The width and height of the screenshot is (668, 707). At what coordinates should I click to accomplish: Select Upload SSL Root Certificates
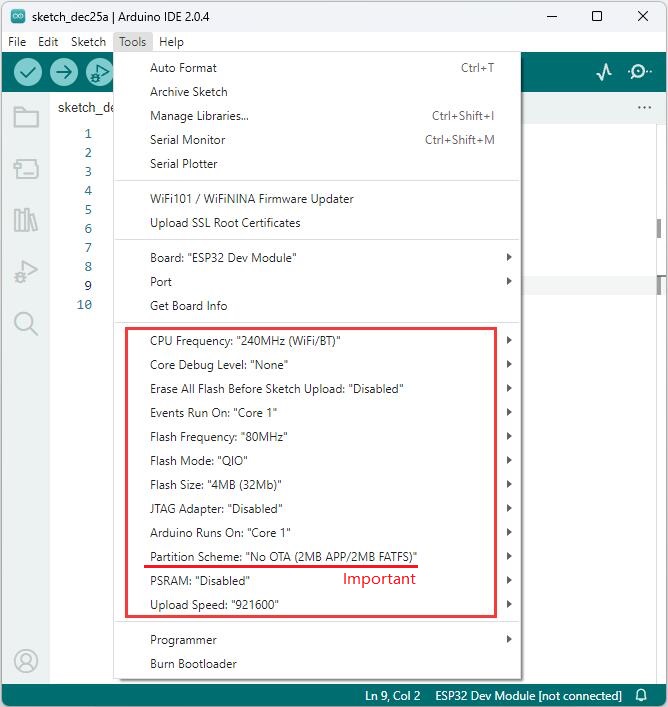pos(317,223)
